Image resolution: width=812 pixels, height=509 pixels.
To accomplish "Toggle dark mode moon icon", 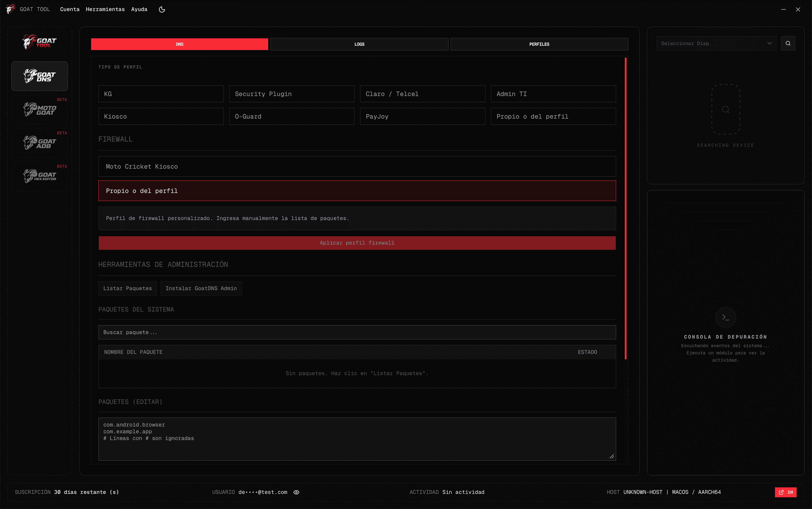I will click(x=162, y=9).
